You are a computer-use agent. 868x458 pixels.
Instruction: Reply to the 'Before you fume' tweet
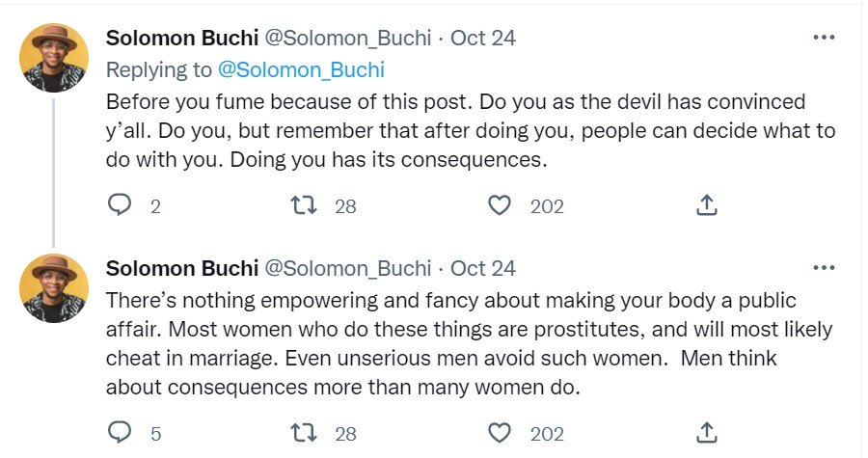pos(120,205)
